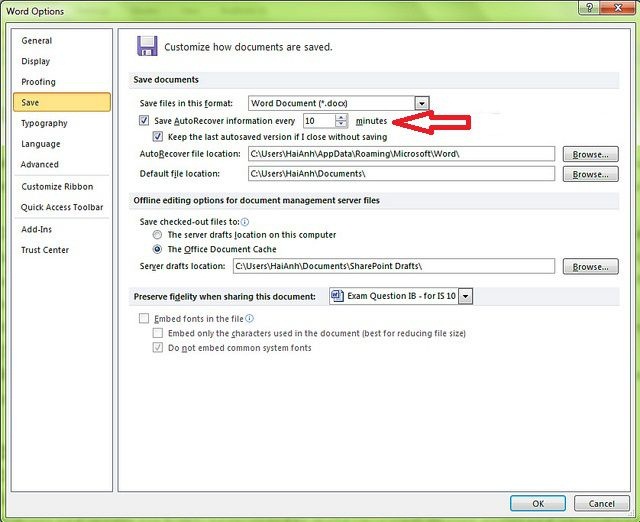Image resolution: width=640 pixels, height=522 pixels.
Task: Cancel the Word Options dialog
Action: (601, 504)
